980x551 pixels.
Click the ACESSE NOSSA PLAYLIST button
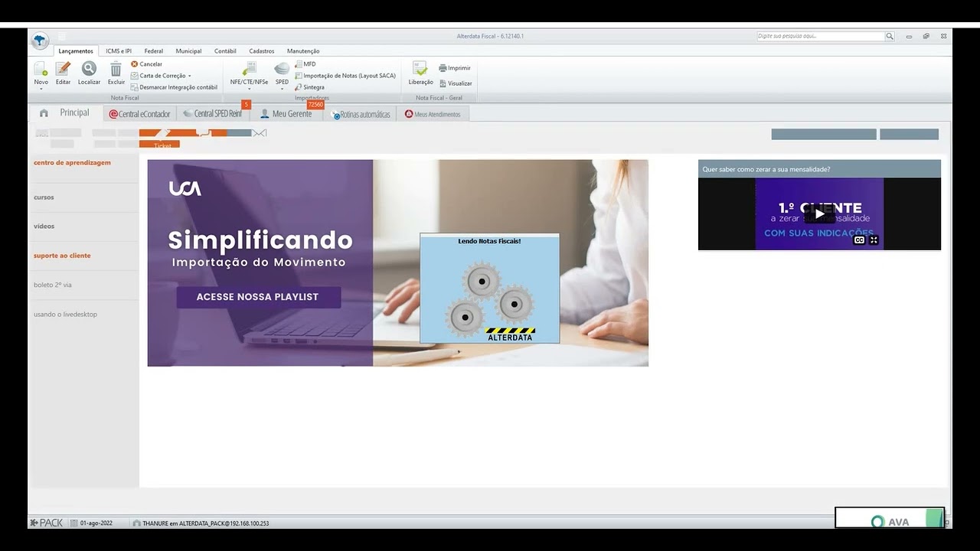tap(258, 297)
